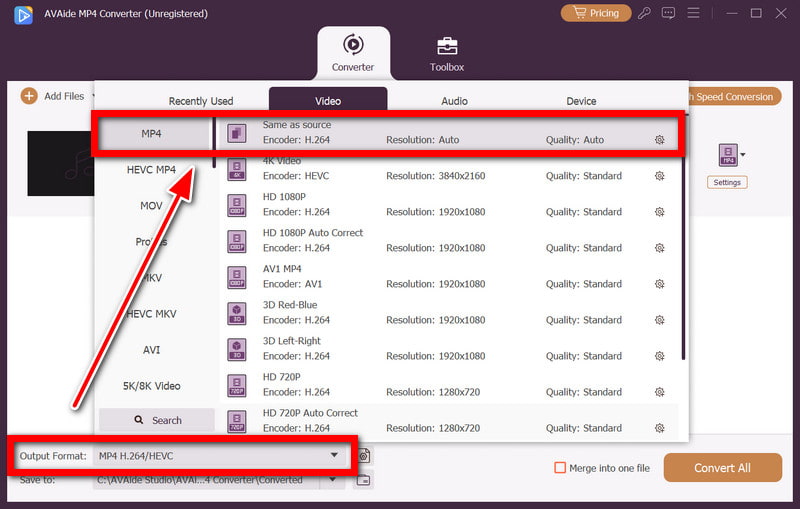The height and width of the screenshot is (509, 800).
Task: Open settings gear for HD 720P
Action: coord(660,392)
